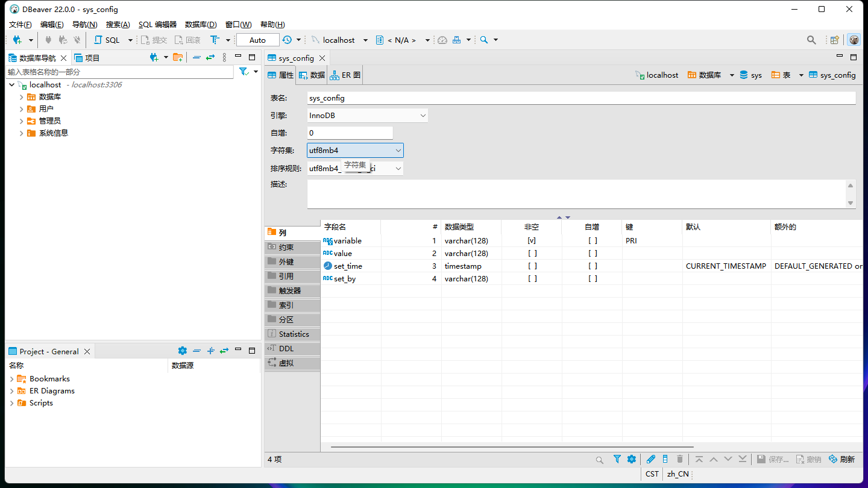Click the 表名 input field containing sys_config
Screen dimensions: 868x488
point(581,98)
